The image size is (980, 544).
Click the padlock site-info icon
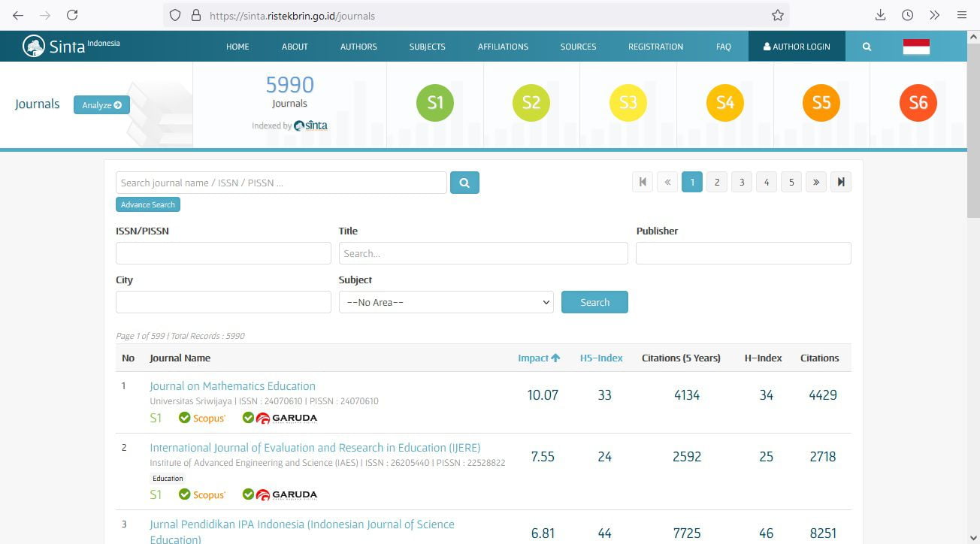[196, 15]
